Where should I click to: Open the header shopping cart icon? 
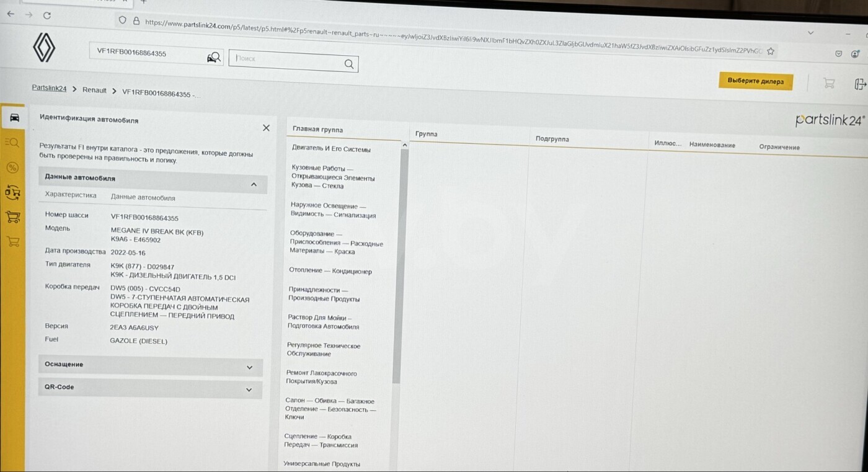coord(829,83)
